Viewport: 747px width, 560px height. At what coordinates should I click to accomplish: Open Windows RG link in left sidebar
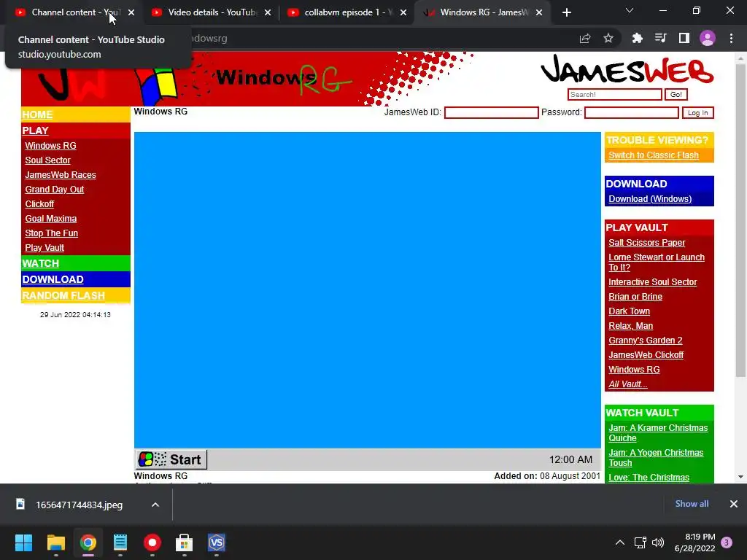tap(50, 146)
